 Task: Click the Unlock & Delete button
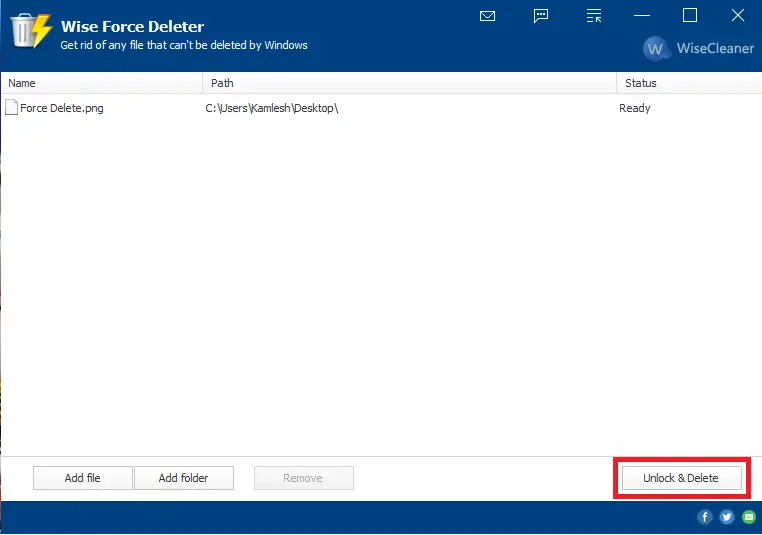(x=681, y=478)
